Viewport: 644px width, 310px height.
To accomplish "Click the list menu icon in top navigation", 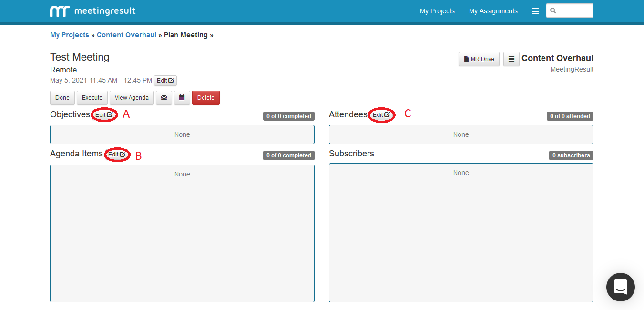I will tap(535, 11).
